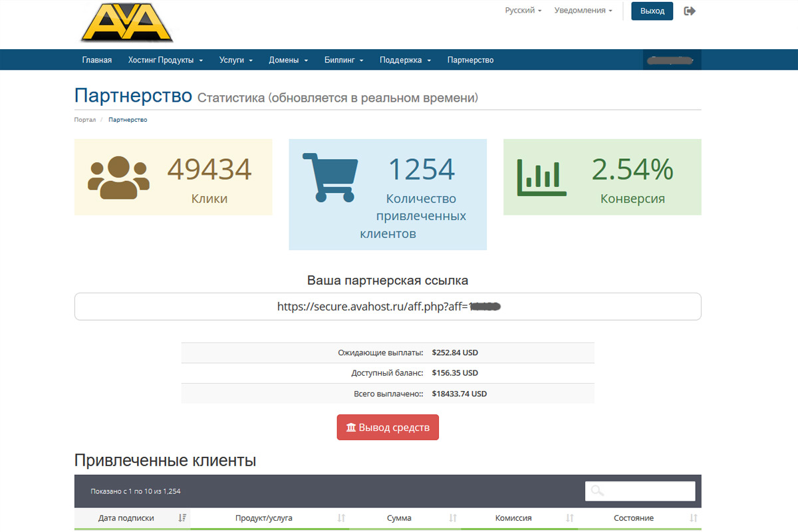The height and width of the screenshot is (532, 798).
Task: Click the red Вывод средств button
Action: [x=388, y=428]
